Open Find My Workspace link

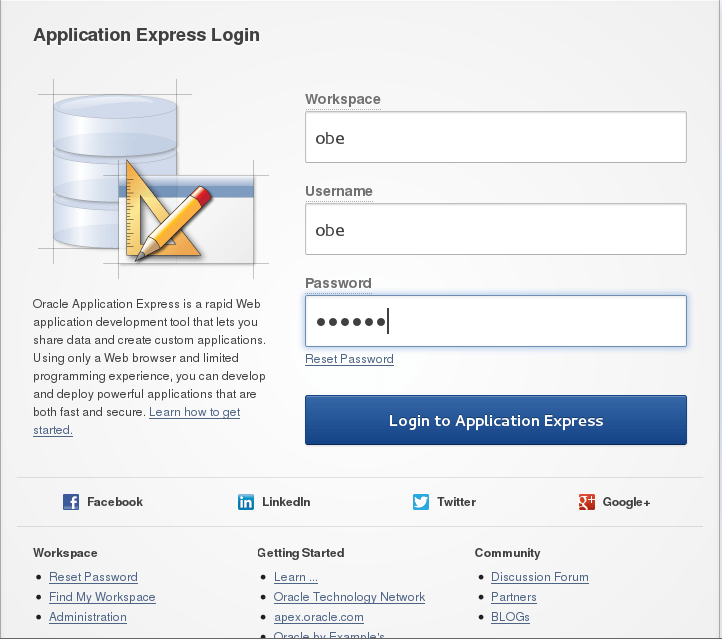pyautogui.click(x=102, y=597)
